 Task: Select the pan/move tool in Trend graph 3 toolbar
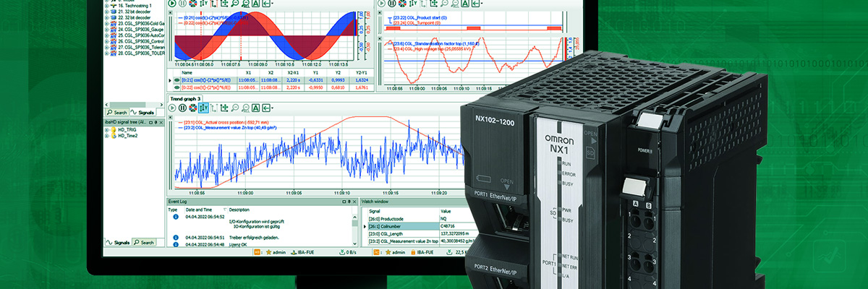(225, 108)
